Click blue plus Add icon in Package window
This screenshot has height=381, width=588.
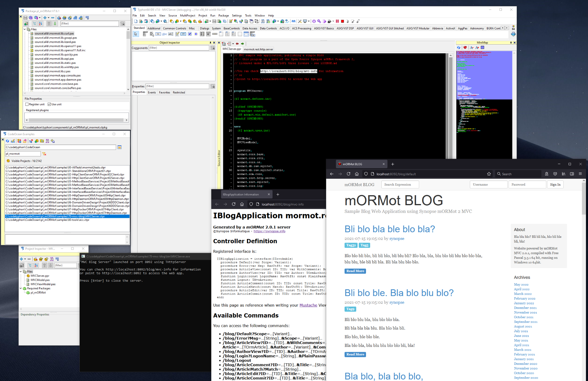(x=45, y=18)
